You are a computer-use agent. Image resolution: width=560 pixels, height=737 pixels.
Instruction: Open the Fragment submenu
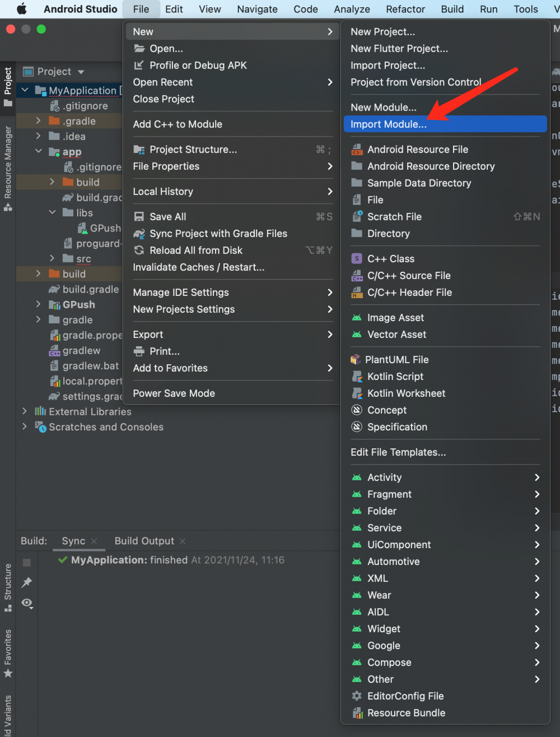click(x=445, y=494)
